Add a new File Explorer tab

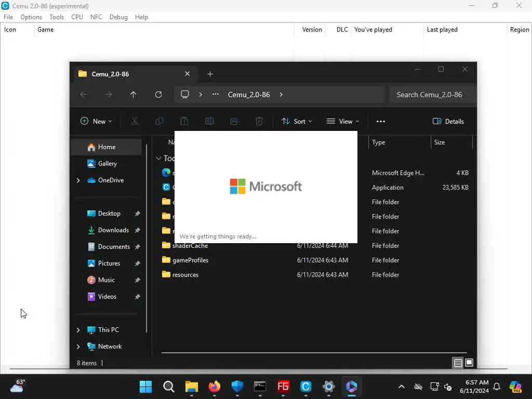point(210,74)
